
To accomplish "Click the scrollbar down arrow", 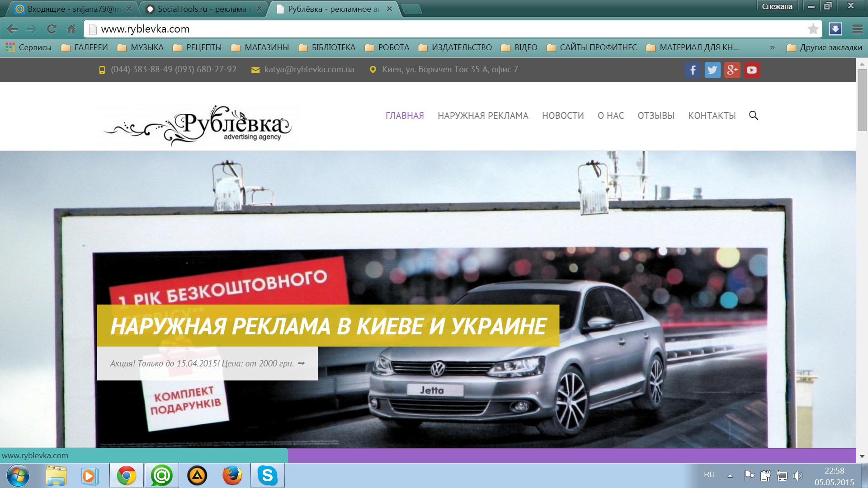I will point(862,456).
